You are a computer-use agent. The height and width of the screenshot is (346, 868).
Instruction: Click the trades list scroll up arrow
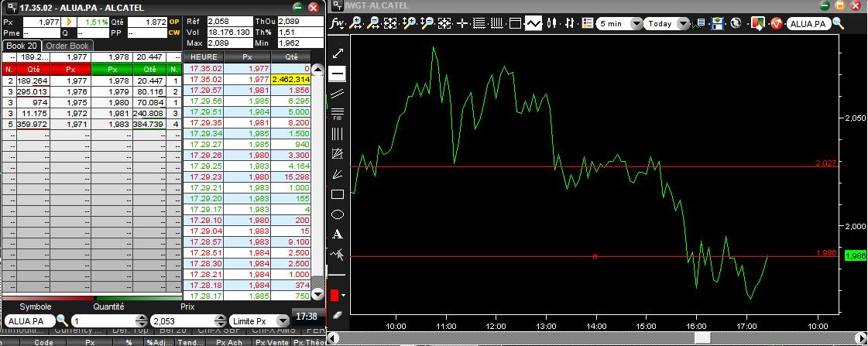click(317, 70)
